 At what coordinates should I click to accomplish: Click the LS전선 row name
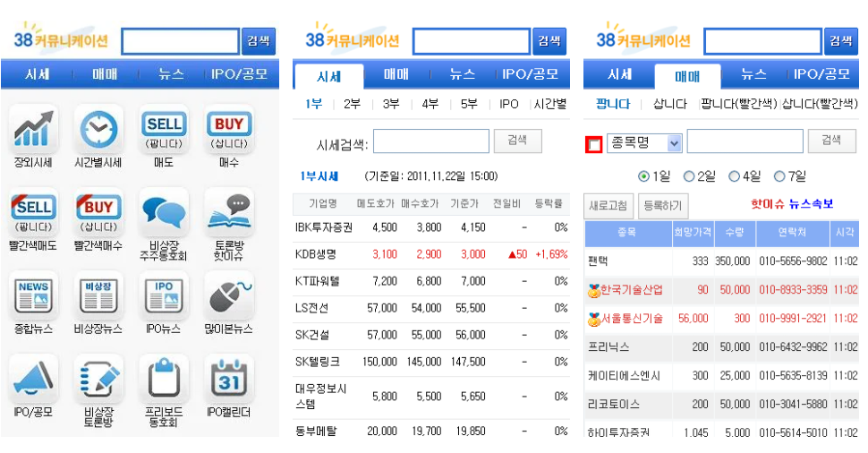(312, 309)
